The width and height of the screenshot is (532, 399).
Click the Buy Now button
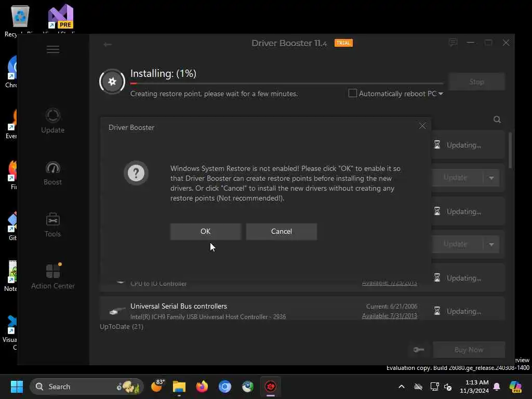click(x=469, y=350)
